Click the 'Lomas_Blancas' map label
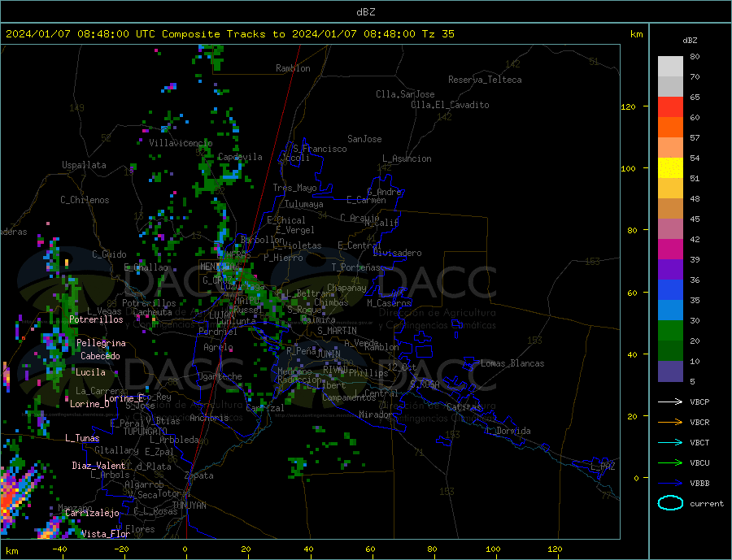Screen dimensions: 732x560 [x=512, y=363]
